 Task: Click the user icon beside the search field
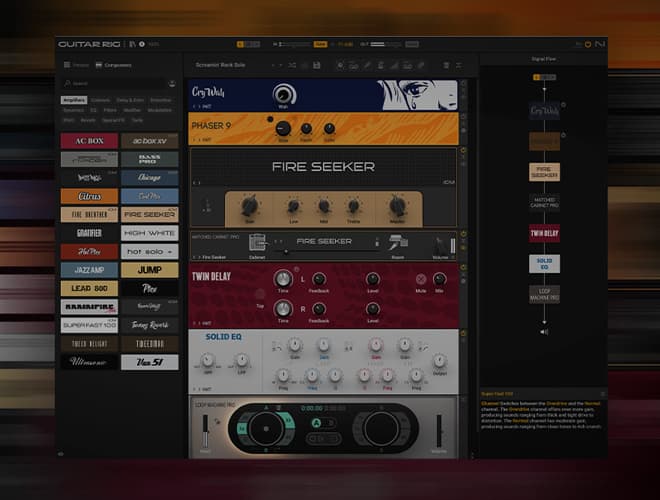click(x=172, y=83)
